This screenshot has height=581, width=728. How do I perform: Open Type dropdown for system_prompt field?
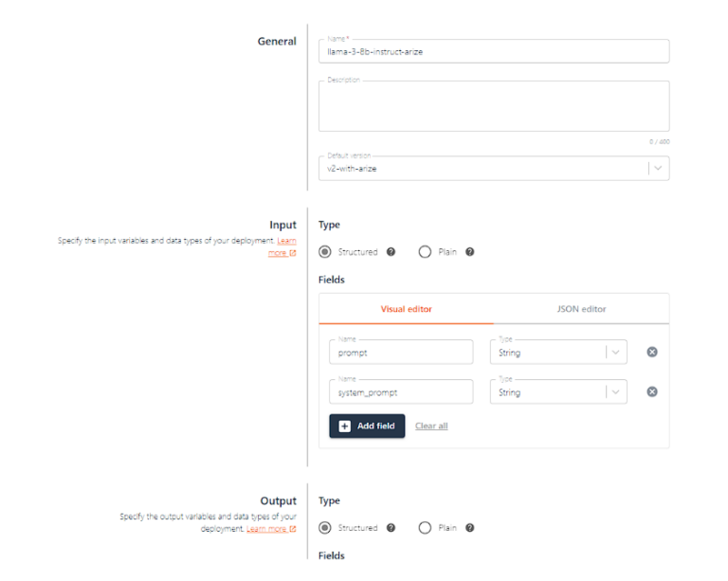[558, 392]
